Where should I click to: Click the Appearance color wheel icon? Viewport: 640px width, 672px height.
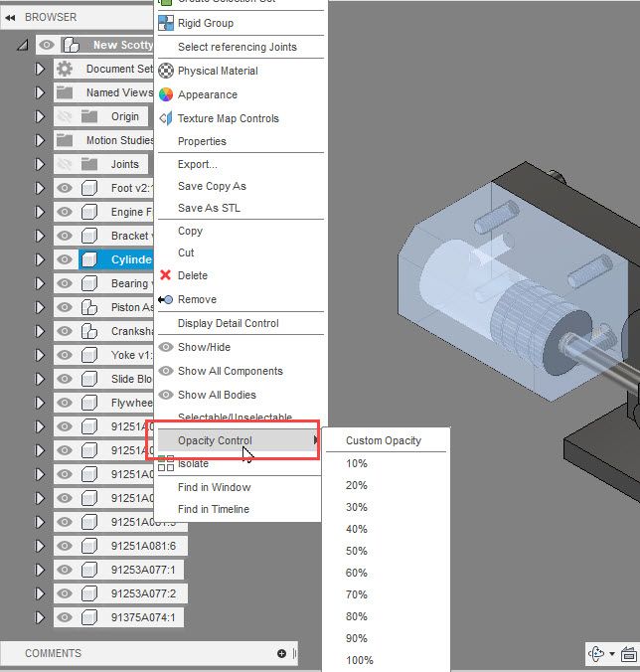[166, 94]
